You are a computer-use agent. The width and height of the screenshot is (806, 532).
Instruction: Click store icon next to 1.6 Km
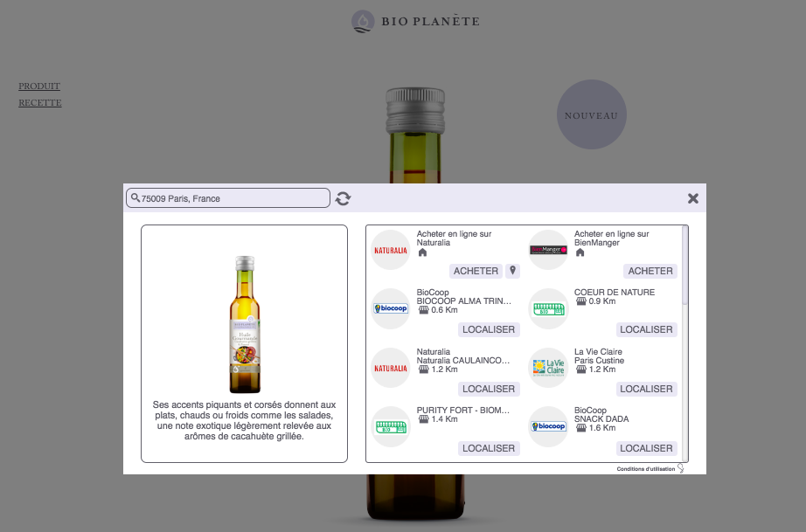[581, 428]
